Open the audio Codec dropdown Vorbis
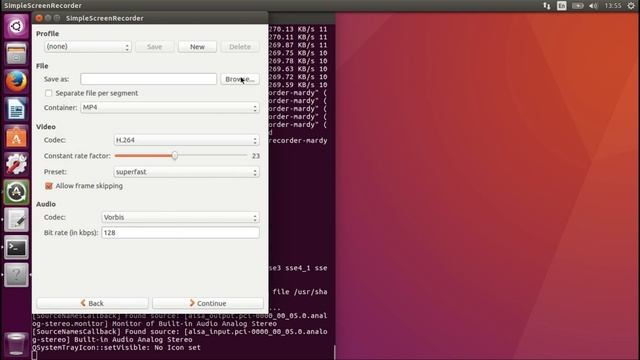 click(x=180, y=217)
